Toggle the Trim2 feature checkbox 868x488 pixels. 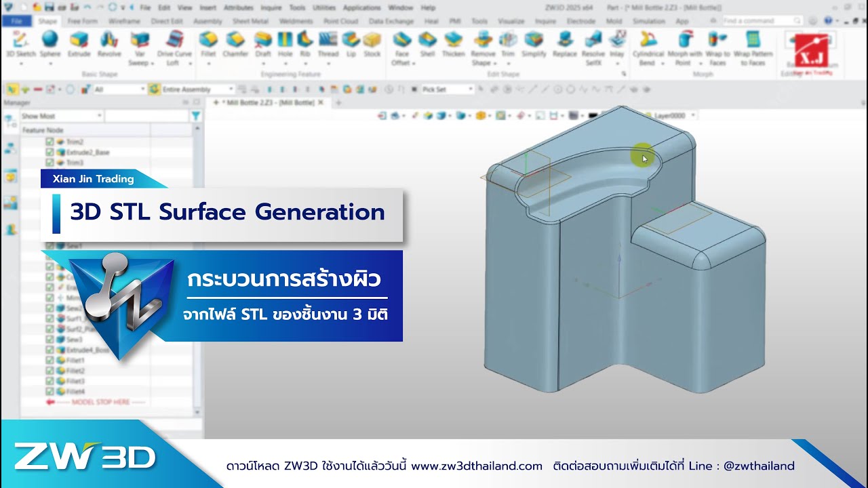pos(50,142)
